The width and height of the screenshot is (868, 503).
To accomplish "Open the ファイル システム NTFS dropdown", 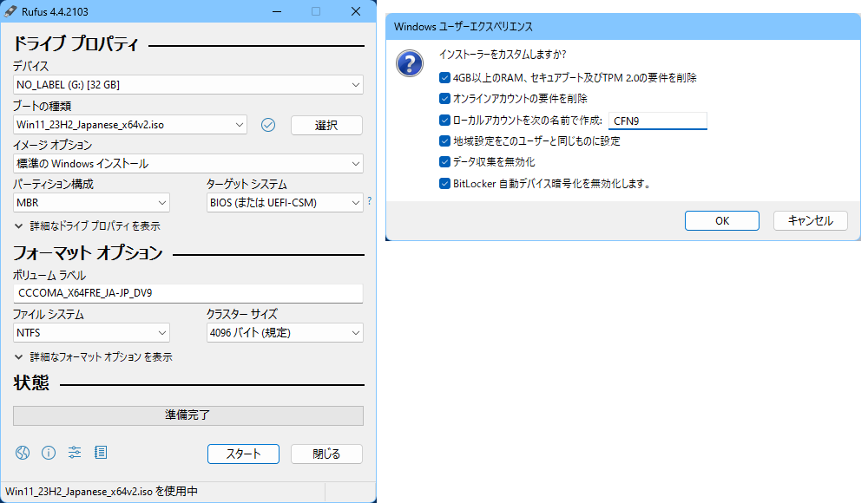I will coord(91,333).
